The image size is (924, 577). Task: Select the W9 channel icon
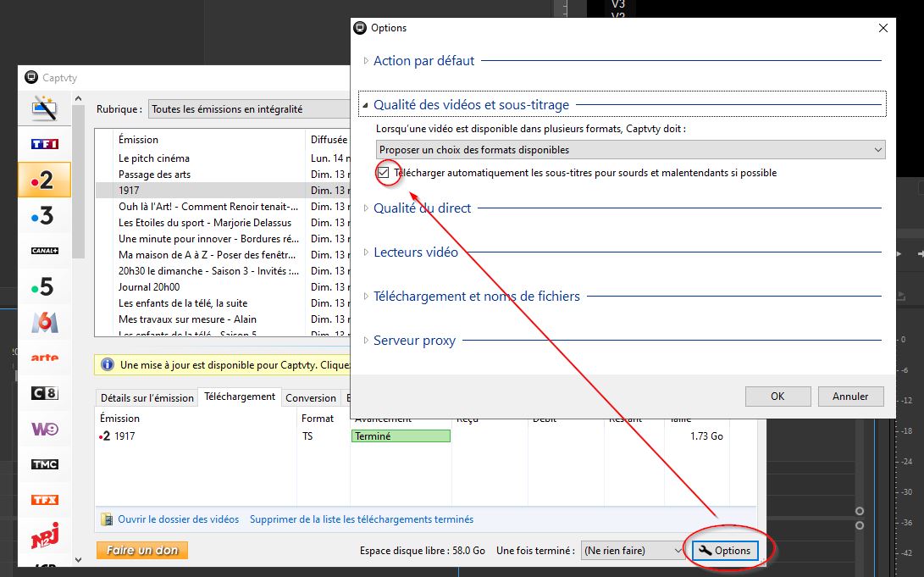coord(44,429)
